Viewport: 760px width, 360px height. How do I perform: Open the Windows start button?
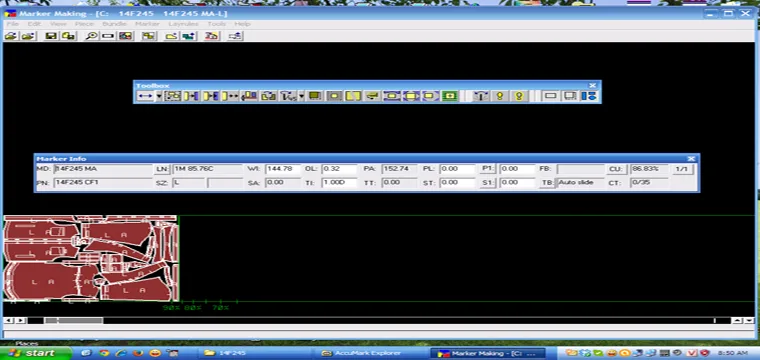35,353
